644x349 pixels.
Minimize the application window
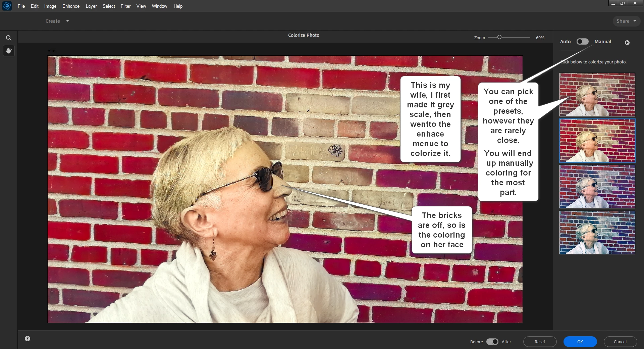click(613, 3)
